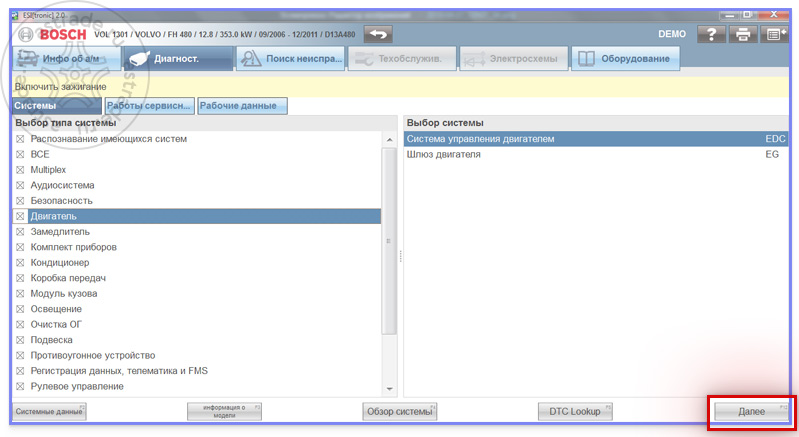This screenshot has width=799, height=437.
Task: Open Поиск неиспра... tab
Action: pyautogui.click(x=290, y=59)
